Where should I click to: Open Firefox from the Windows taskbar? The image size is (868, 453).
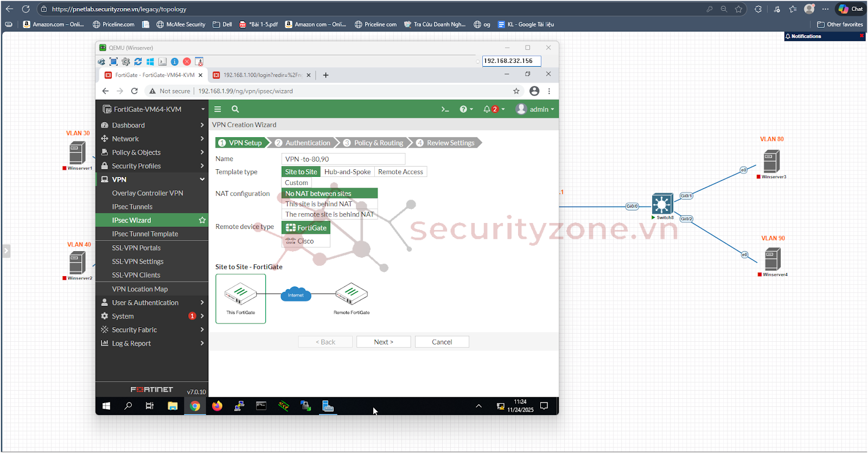coord(217,406)
